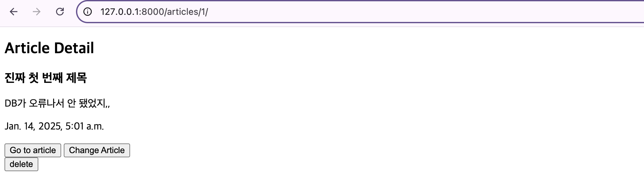Focus the address bar URL 127.0.0.1:8000/articles/1/
The image size is (644, 186).
tap(154, 12)
